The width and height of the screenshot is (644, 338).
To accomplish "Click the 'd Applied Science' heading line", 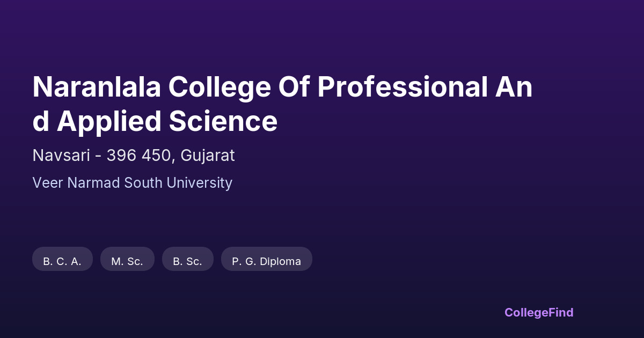I will 155,121.
